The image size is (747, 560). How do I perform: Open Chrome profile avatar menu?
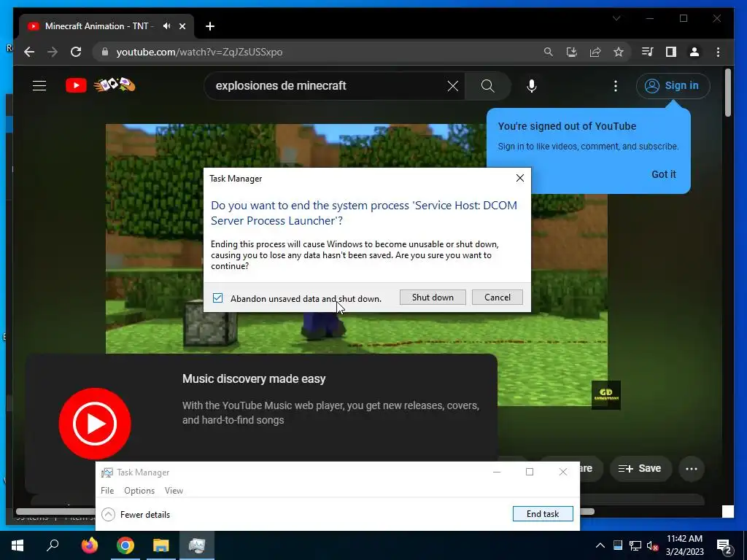pos(694,52)
